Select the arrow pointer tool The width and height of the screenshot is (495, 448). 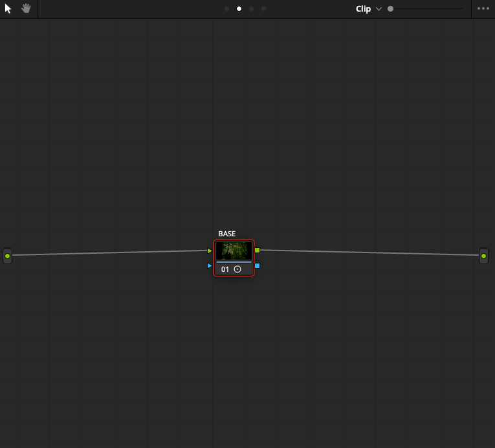pyautogui.click(x=8, y=8)
